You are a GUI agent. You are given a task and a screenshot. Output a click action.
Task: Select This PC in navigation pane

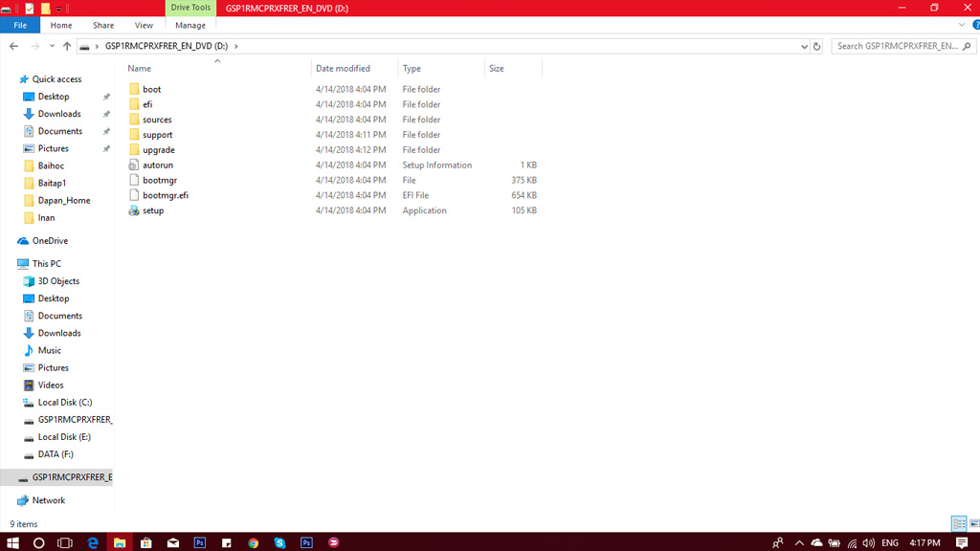point(47,264)
